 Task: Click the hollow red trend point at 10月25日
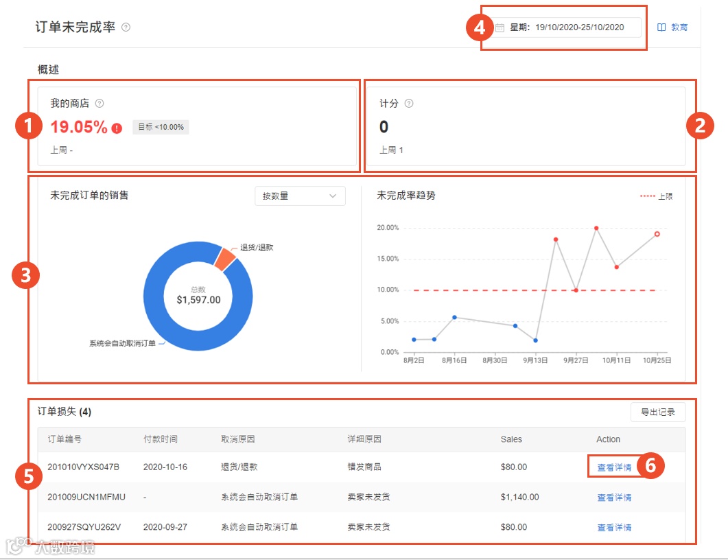pyautogui.click(x=657, y=234)
